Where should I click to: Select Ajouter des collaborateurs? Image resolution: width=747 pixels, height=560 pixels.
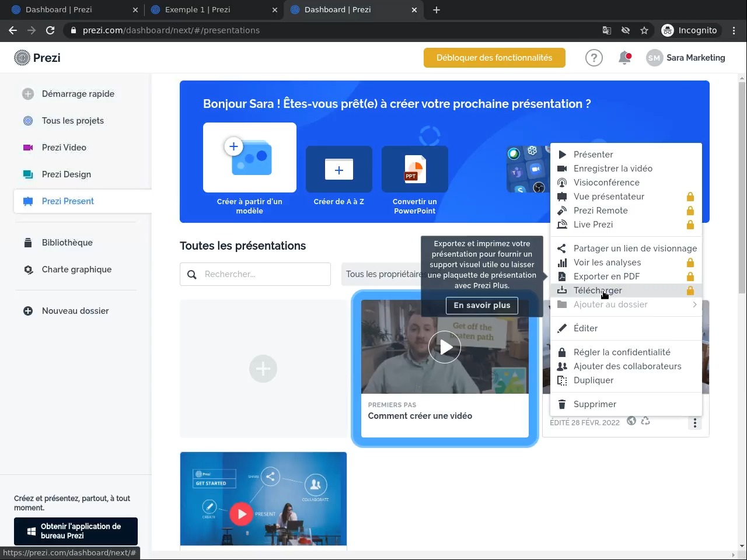(626, 366)
